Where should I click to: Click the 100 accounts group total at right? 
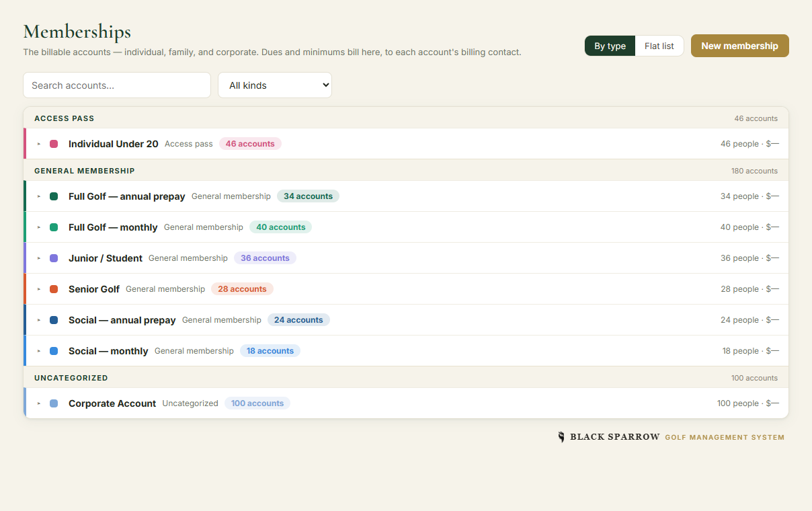pos(754,378)
